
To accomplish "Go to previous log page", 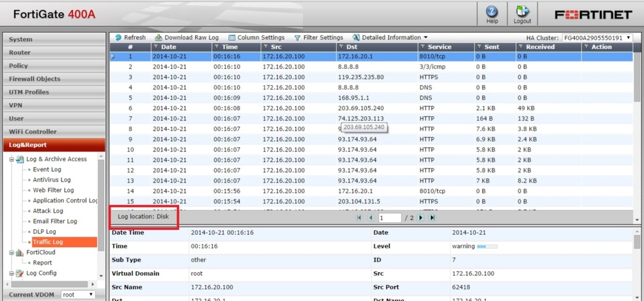I will pos(371,218).
